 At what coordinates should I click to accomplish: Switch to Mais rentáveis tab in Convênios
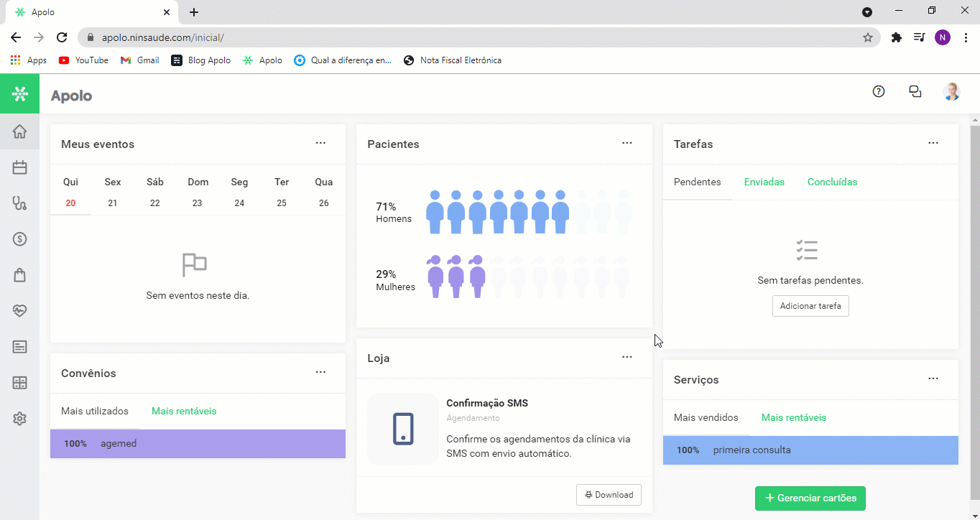tap(184, 412)
